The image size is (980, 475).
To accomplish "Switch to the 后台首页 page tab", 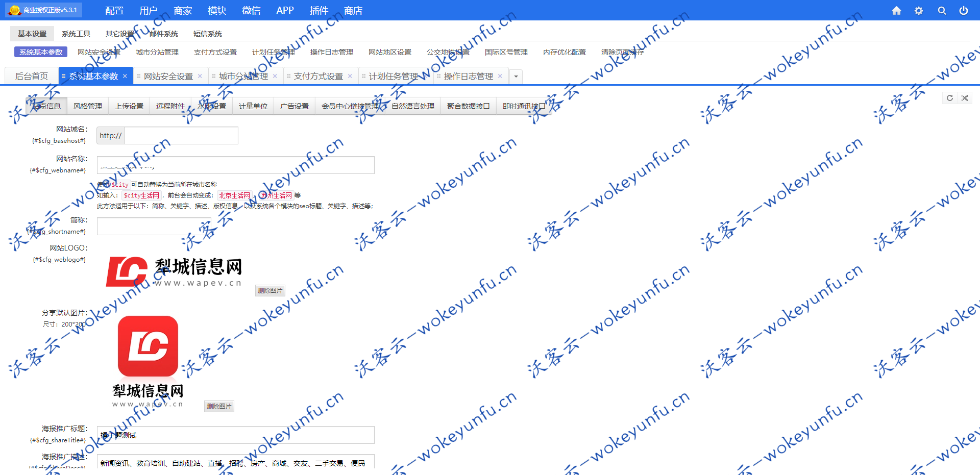I will [x=32, y=76].
